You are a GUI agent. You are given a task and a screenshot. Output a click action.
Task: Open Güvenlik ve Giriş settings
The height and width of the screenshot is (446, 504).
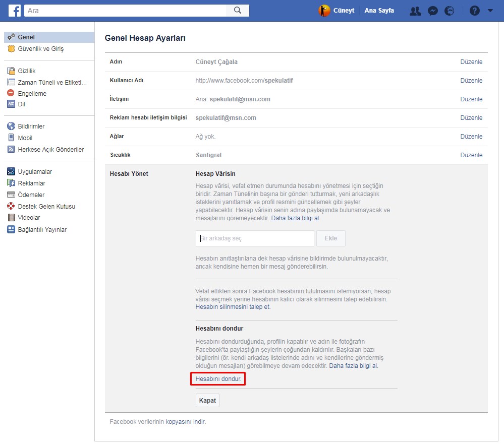pos(40,49)
